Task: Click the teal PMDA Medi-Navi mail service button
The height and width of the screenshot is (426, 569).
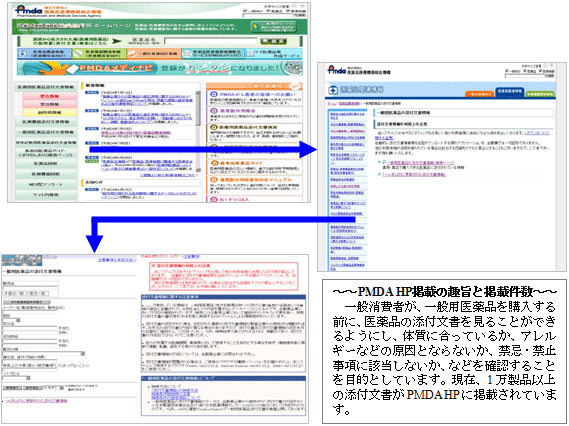Action: click(x=213, y=54)
